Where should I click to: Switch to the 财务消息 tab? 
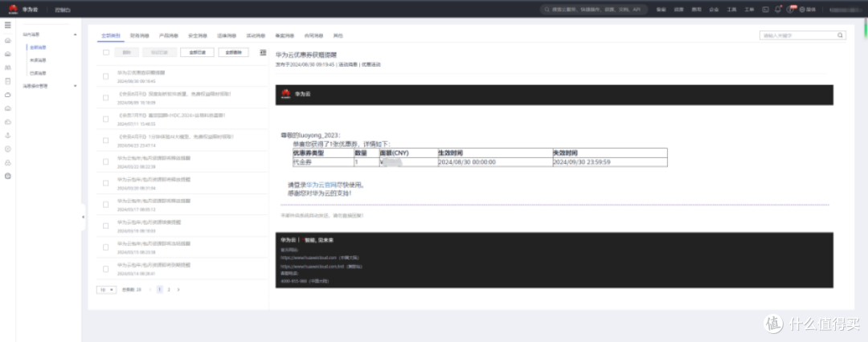pyautogui.click(x=140, y=35)
